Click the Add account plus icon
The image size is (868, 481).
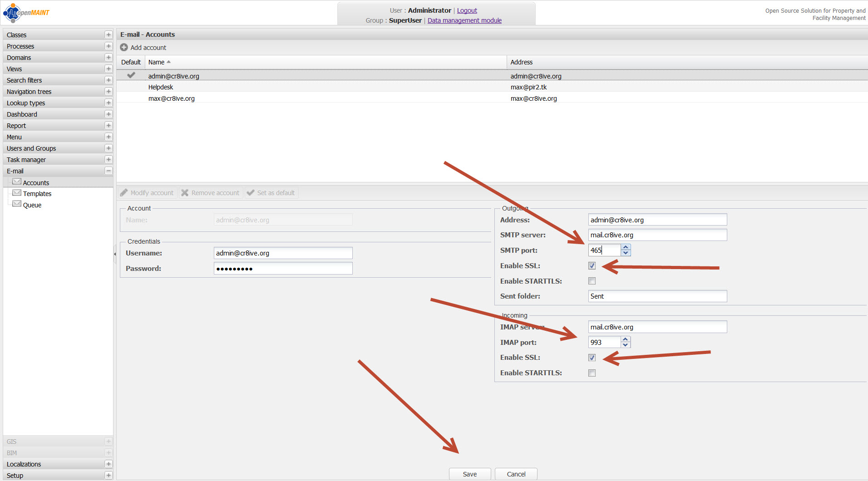point(124,48)
